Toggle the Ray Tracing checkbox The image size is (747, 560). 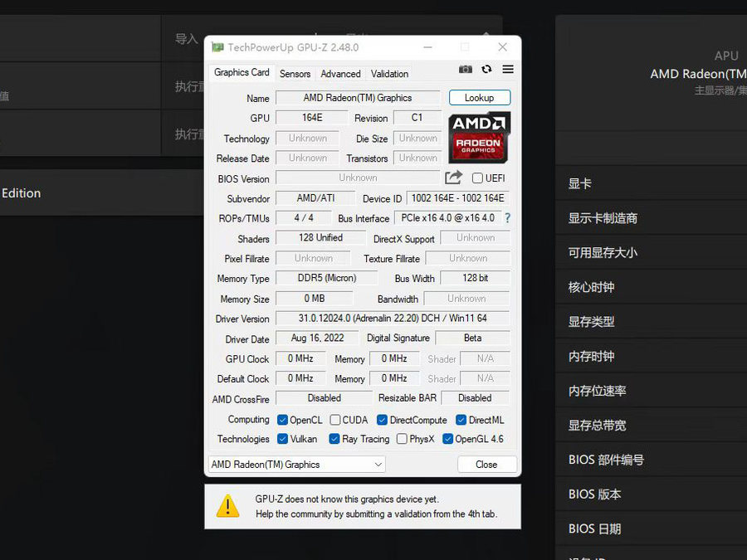(x=334, y=439)
